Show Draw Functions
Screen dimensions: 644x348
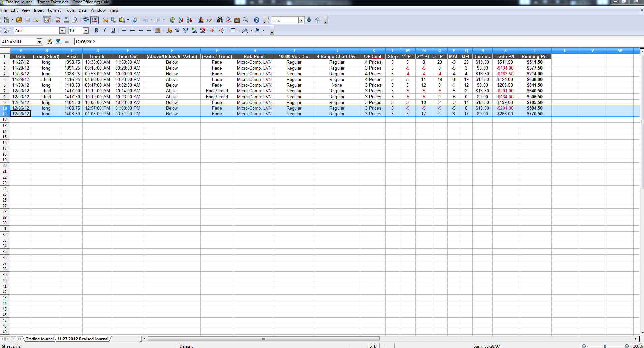tap(209, 20)
